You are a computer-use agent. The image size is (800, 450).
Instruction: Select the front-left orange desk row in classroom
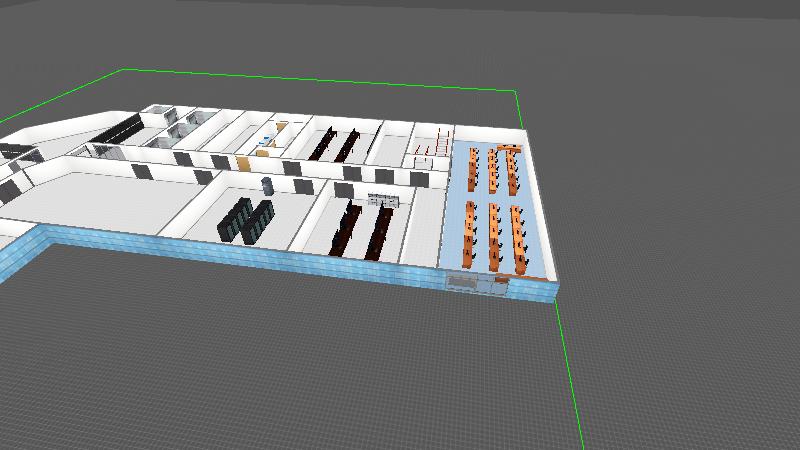tap(470, 235)
